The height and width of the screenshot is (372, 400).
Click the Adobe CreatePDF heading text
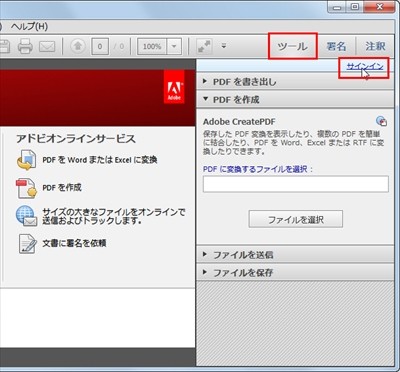point(239,122)
